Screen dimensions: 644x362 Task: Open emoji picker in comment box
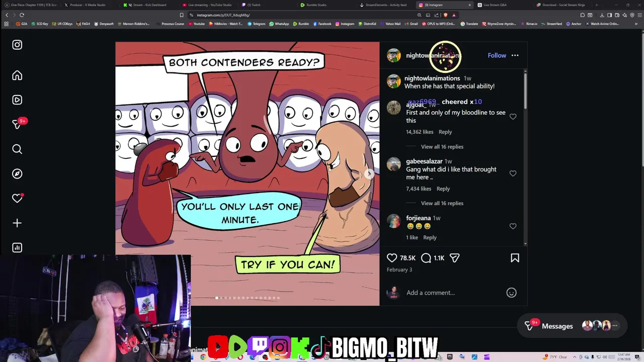tap(511, 293)
